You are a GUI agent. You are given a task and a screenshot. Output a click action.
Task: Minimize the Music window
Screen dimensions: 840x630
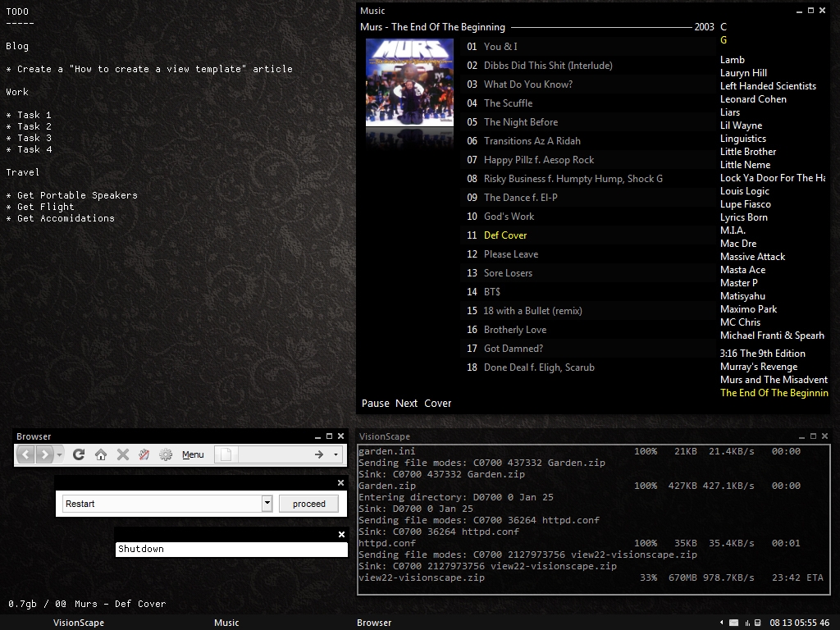point(799,11)
